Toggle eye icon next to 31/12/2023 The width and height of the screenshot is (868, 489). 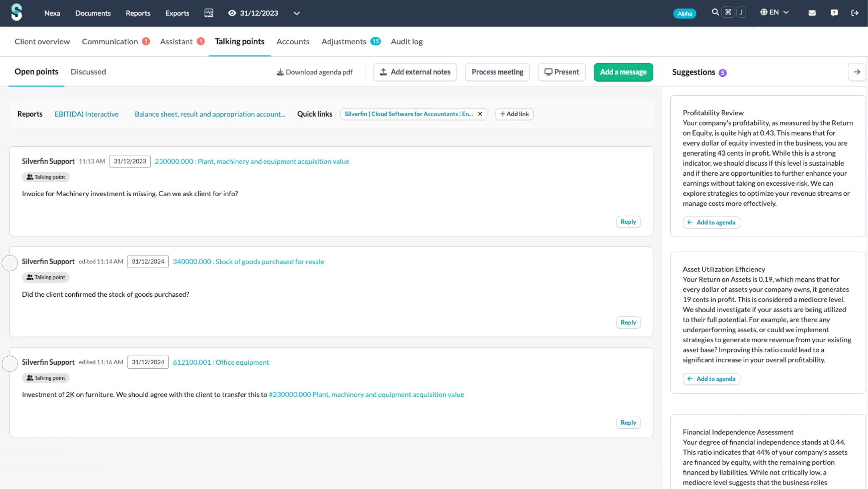232,13
